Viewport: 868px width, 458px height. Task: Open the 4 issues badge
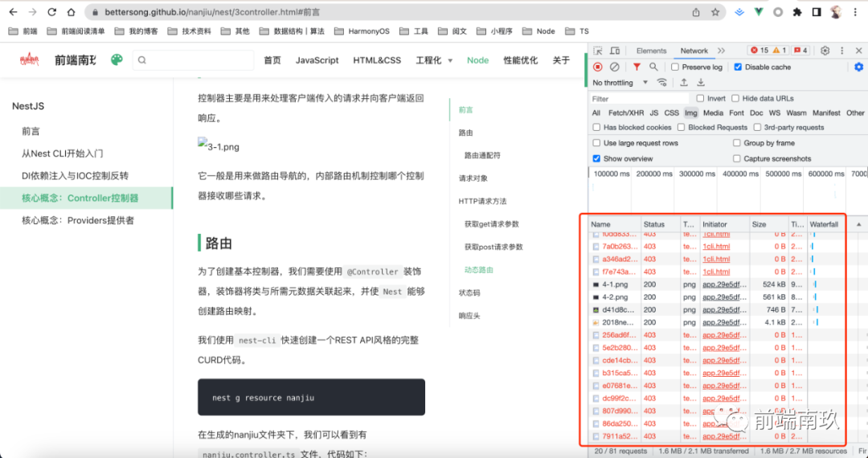800,51
